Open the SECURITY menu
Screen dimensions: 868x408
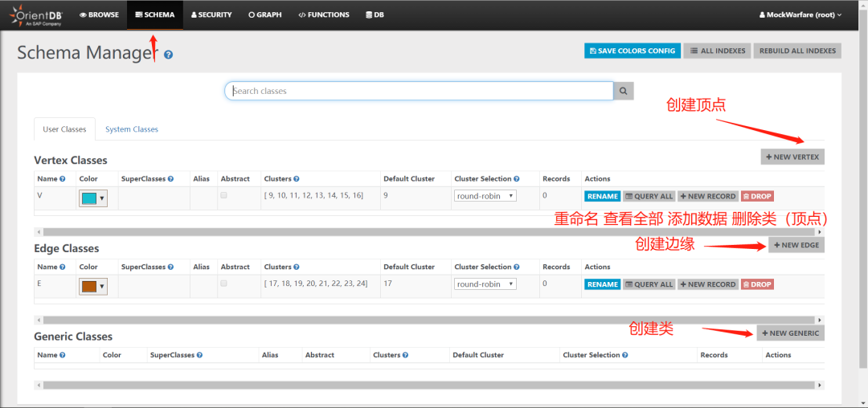tap(211, 15)
